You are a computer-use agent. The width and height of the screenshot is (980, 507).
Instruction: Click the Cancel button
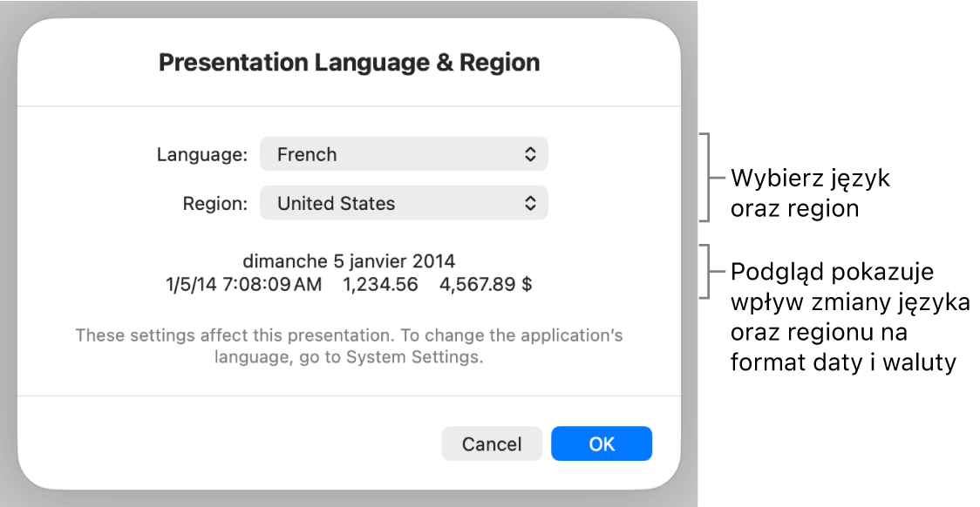[x=491, y=444]
